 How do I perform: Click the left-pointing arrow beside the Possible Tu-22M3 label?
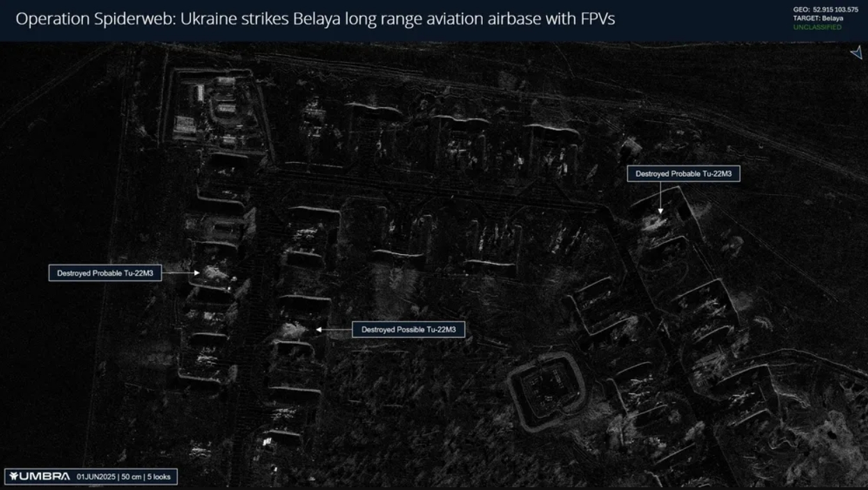pos(334,329)
